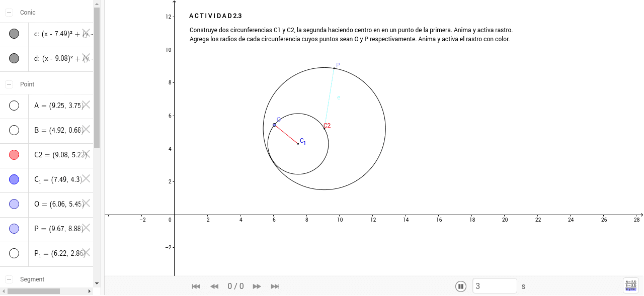
Task: Jump to first construction step
Action: click(x=196, y=286)
